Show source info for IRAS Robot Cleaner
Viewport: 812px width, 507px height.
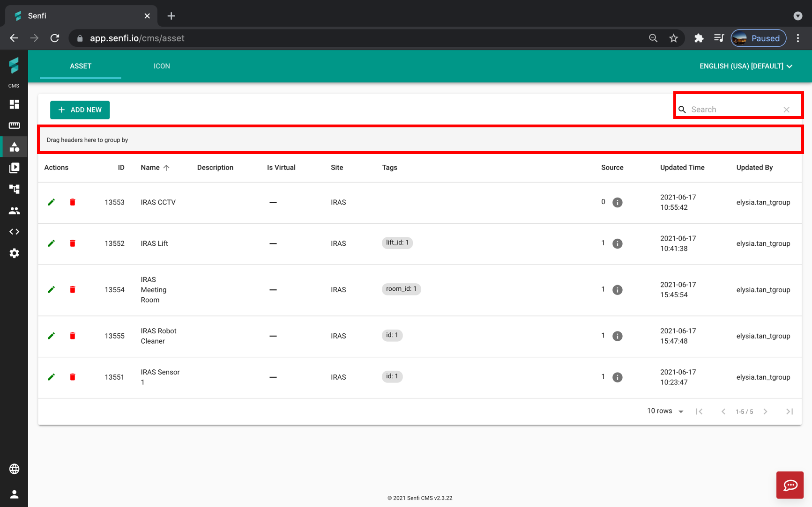618,336
